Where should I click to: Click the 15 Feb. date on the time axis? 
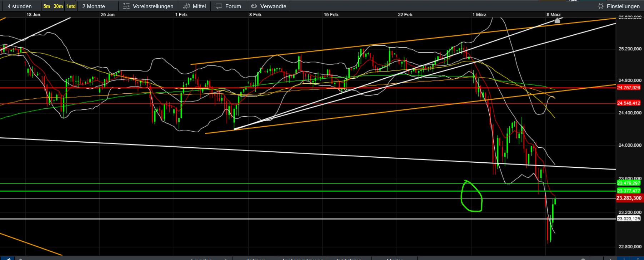(331, 15)
